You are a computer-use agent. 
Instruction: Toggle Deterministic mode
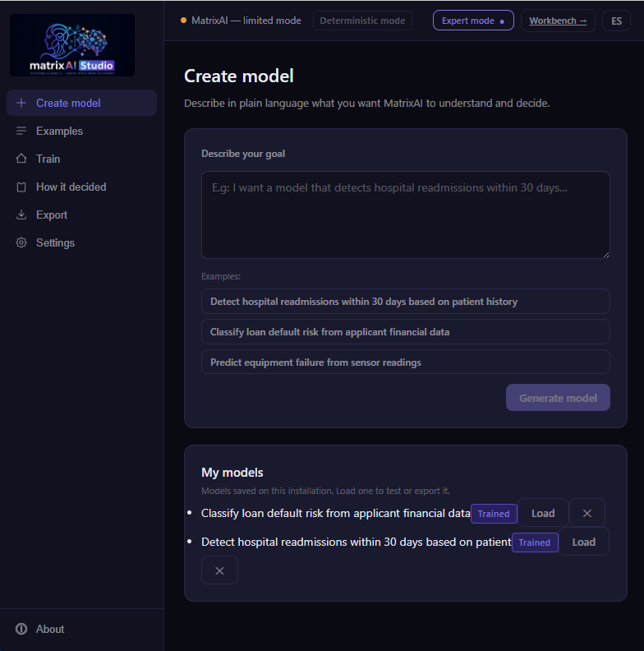pyautogui.click(x=362, y=21)
